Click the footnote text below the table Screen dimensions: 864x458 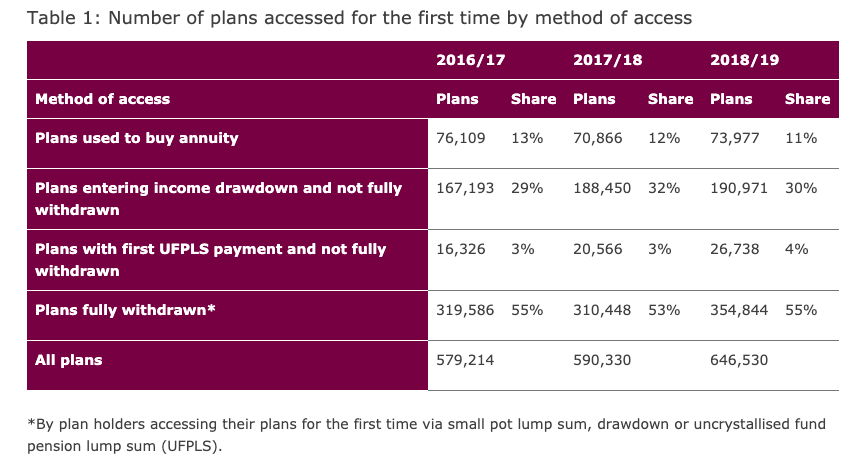click(x=427, y=434)
